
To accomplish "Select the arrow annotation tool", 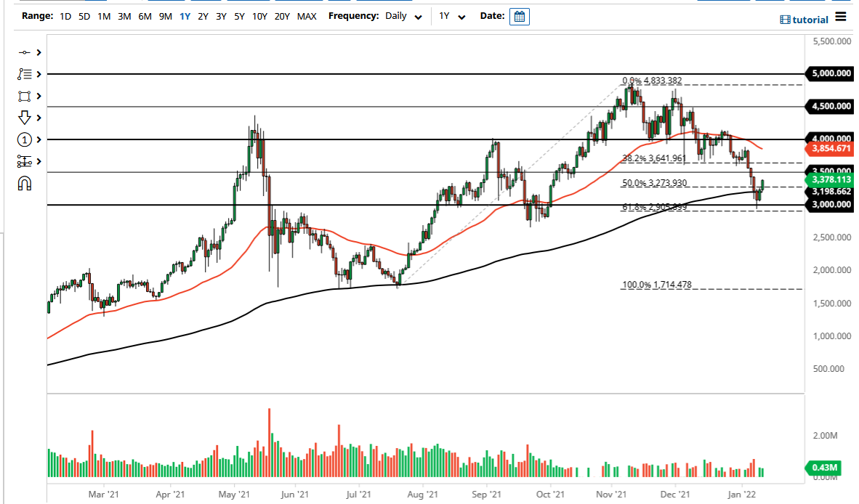I will point(24,117).
